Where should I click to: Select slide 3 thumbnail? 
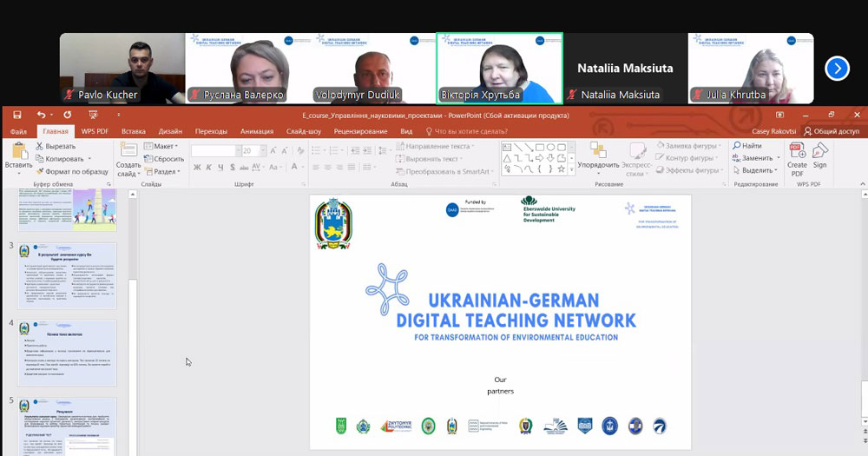click(67, 275)
